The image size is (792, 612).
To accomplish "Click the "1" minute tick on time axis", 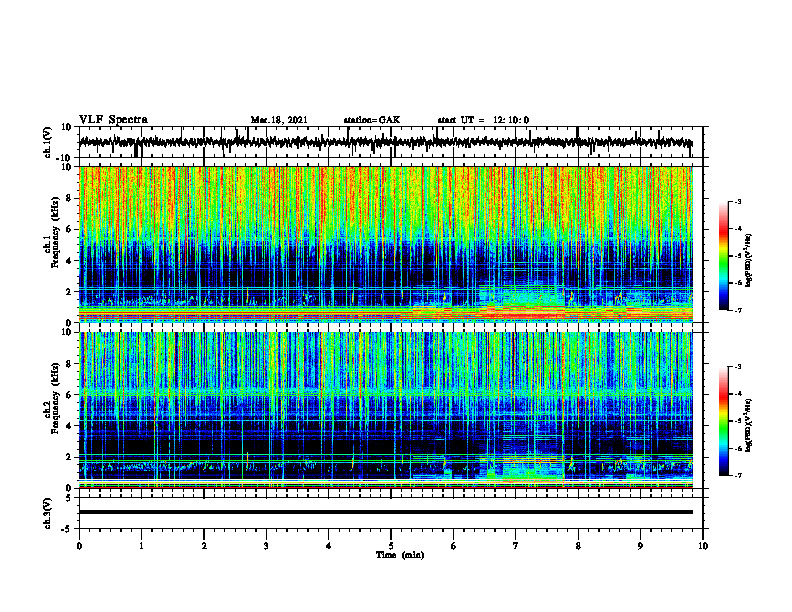I will point(141,546).
